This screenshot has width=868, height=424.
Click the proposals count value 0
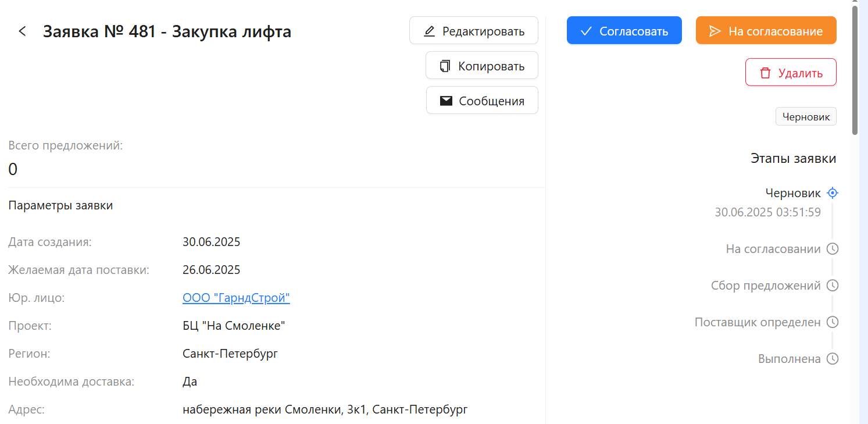[x=13, y=169]
